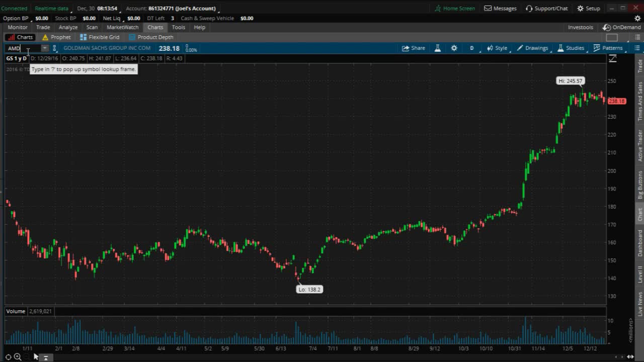The width and height of the screenshot is (644, 362).
Task: Toggle OnDemand mode
Action: [x=622, y=27]
